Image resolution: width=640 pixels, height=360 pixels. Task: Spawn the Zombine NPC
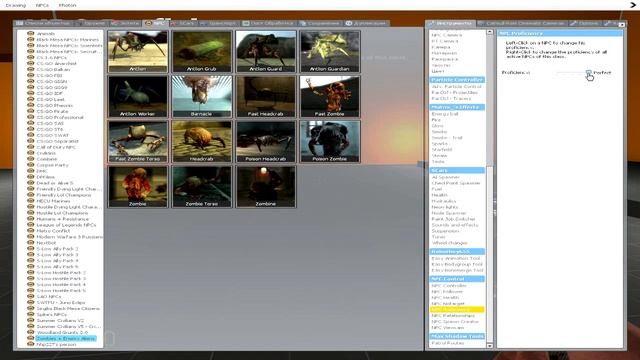coord(266,187)
